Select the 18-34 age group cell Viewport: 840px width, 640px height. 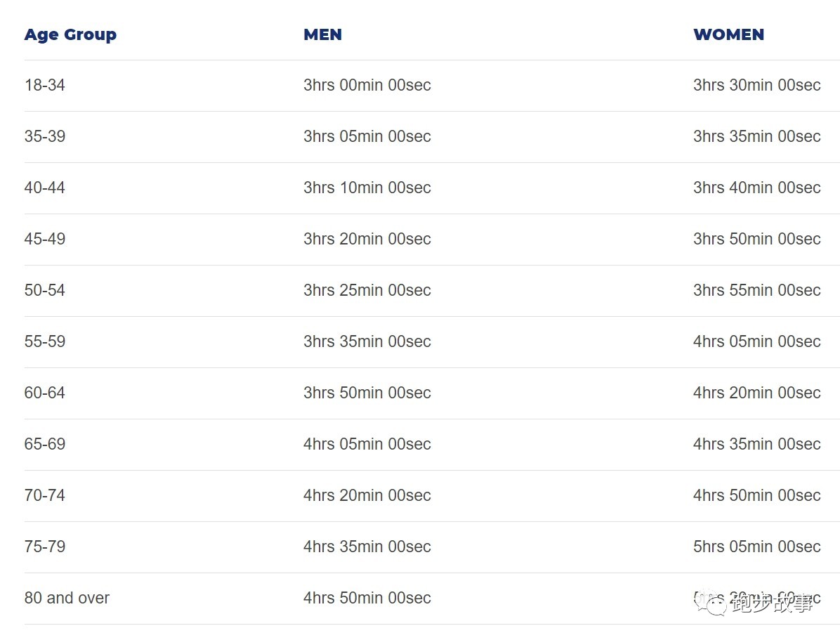coord(45,85)
